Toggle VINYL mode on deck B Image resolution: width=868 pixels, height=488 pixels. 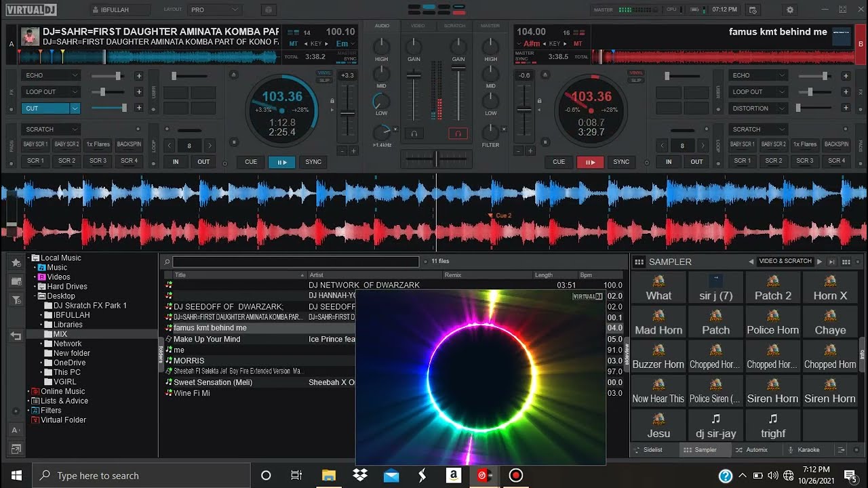(636, 73)
